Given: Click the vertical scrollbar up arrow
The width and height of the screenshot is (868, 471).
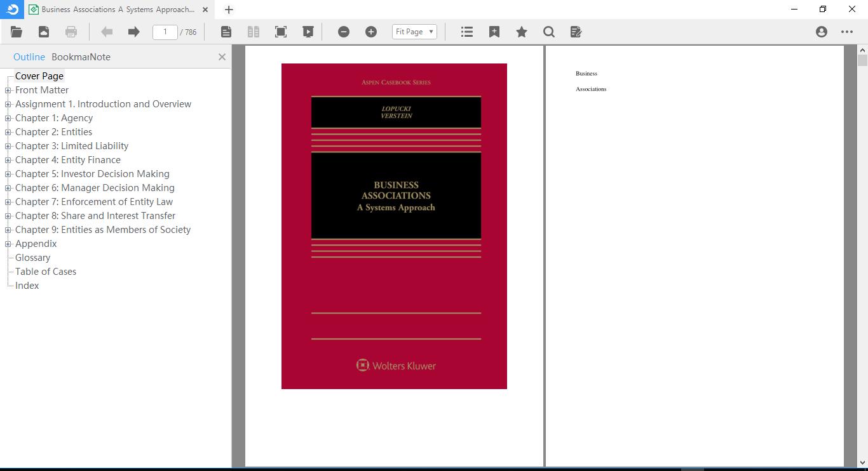Looking at the screenshot, I should point(862,50).
